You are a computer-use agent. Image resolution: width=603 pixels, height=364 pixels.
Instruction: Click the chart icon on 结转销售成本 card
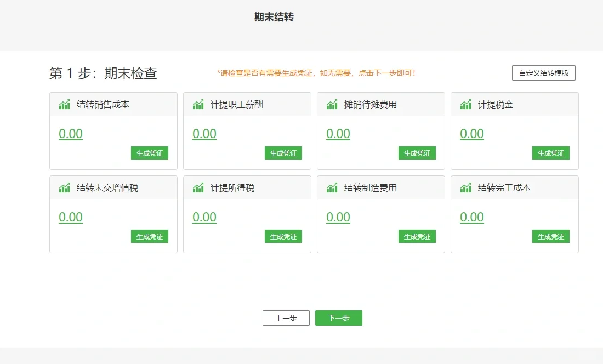coord(64,104)
